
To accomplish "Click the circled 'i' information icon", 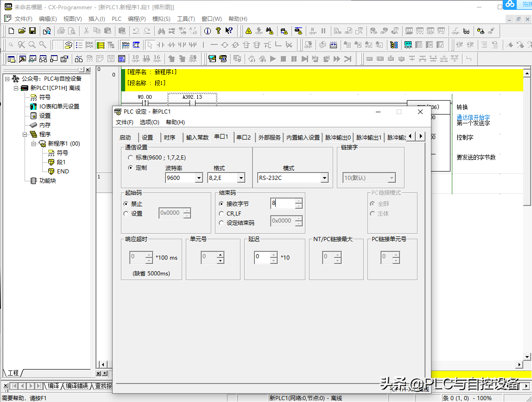I will pos(208,31).
